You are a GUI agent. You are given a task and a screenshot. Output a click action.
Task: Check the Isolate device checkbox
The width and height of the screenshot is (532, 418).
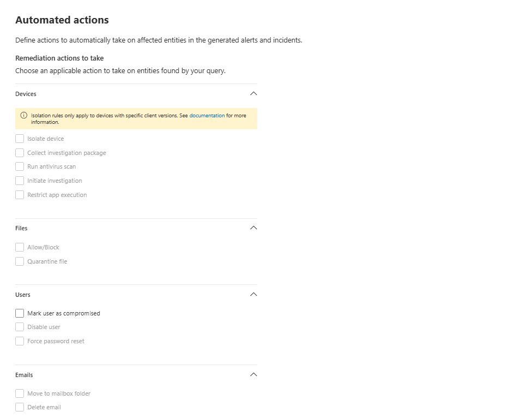(x=20, y=139)
